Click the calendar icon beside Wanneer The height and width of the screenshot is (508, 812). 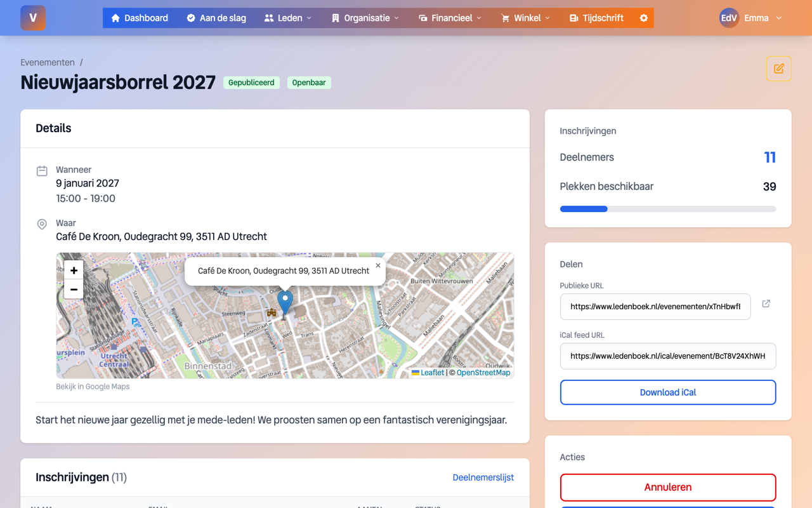click(x=42, y=170)
